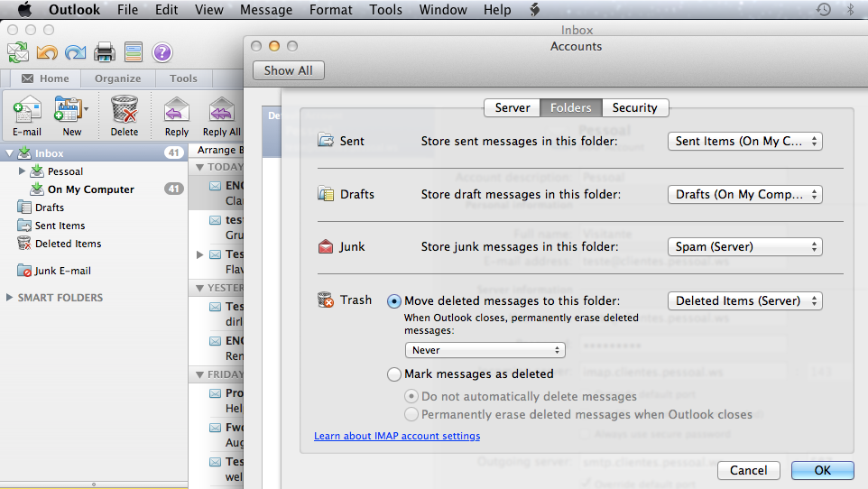The image size is (868, 489).
Task: Open the purple Help icon
Action: coord(162,52)
